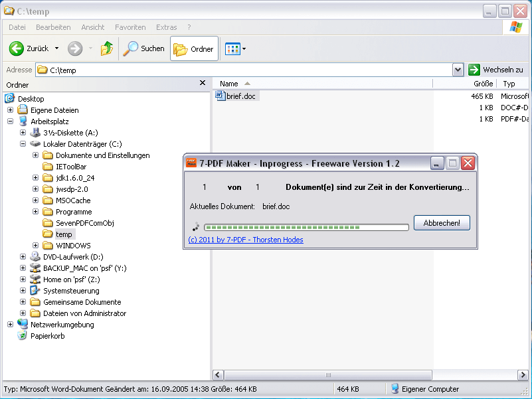Open the address bar dropdown
The height and width of the screenshot is (399, 532).
[x=458, y=70]
